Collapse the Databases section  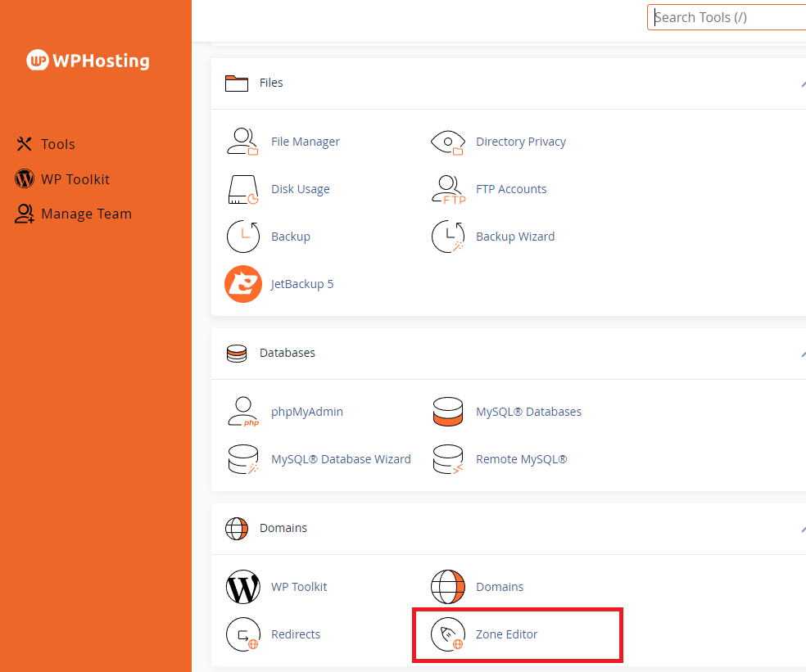pos(802,354)
